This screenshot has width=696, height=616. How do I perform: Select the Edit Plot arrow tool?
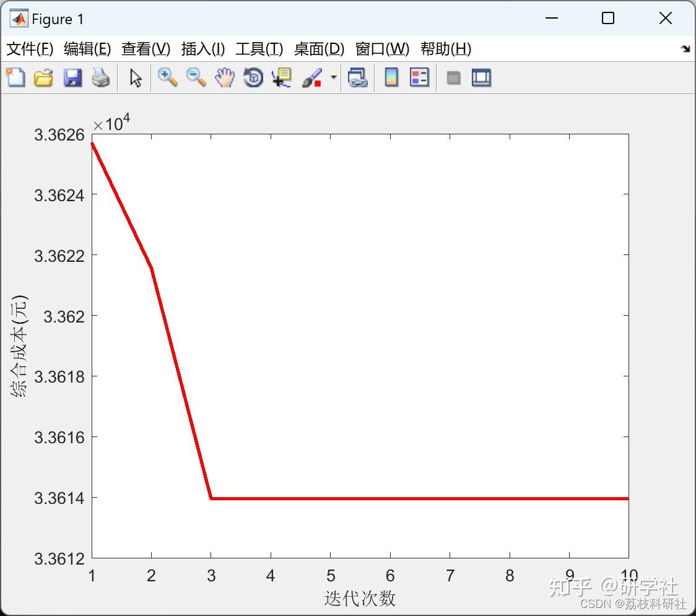pos(136,78)
